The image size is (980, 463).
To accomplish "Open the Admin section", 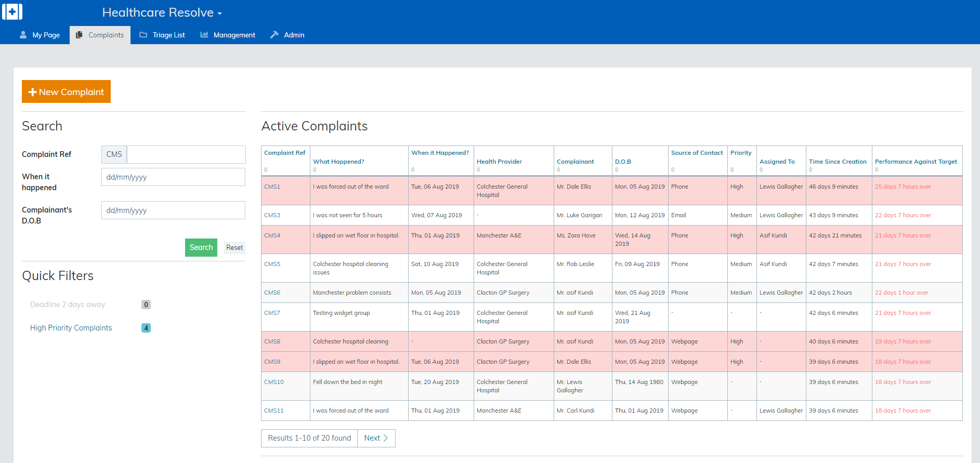I will [288, 35].
